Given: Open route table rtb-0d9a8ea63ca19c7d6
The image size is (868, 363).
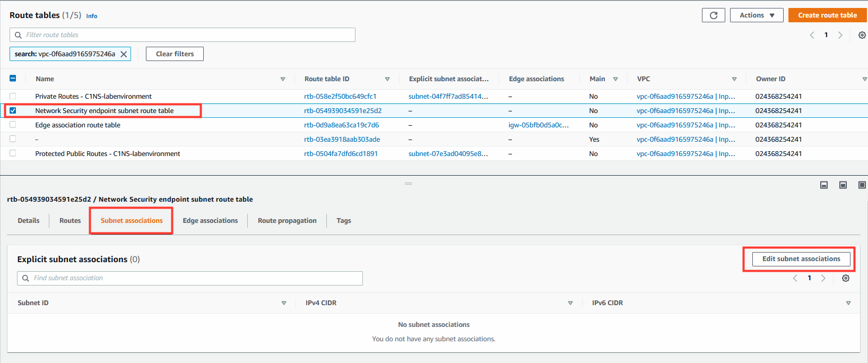Looking at the screenshot, I should 342,125.
